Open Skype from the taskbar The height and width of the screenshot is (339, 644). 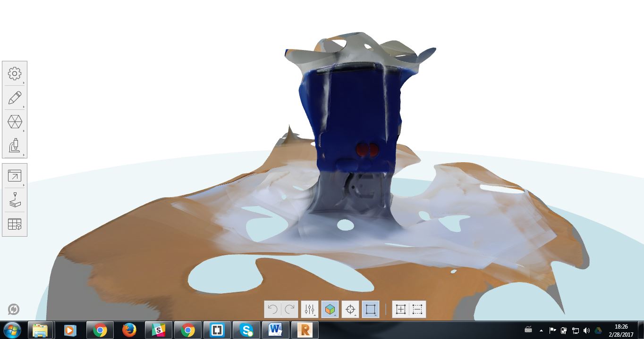(246, 330)
